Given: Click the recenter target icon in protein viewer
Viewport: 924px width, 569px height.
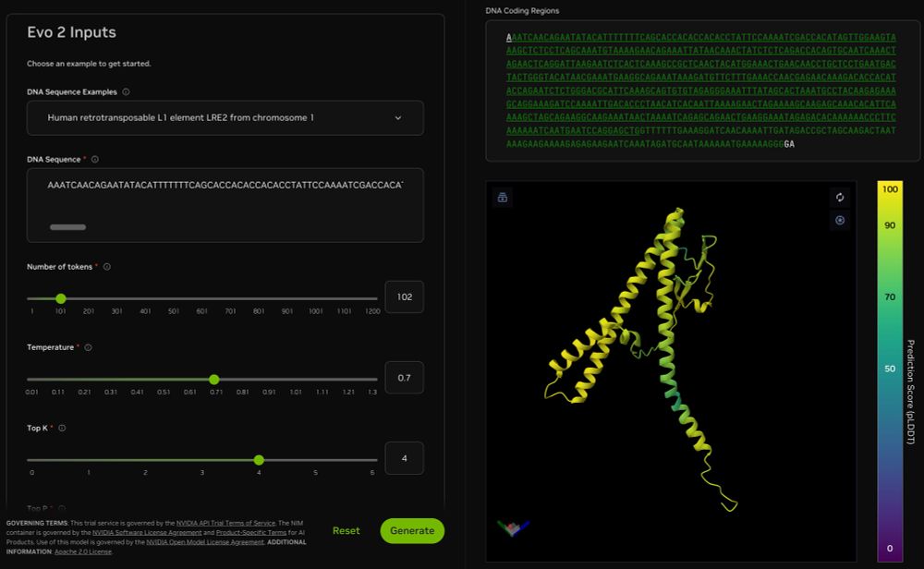Looking at the screenshot, I should [x=840, y=220].
